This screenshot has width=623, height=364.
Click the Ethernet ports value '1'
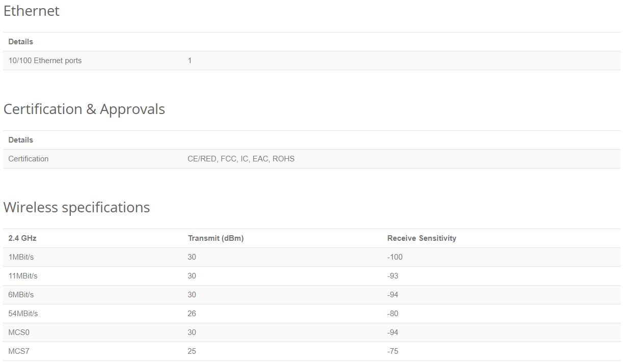pos(189,61)
